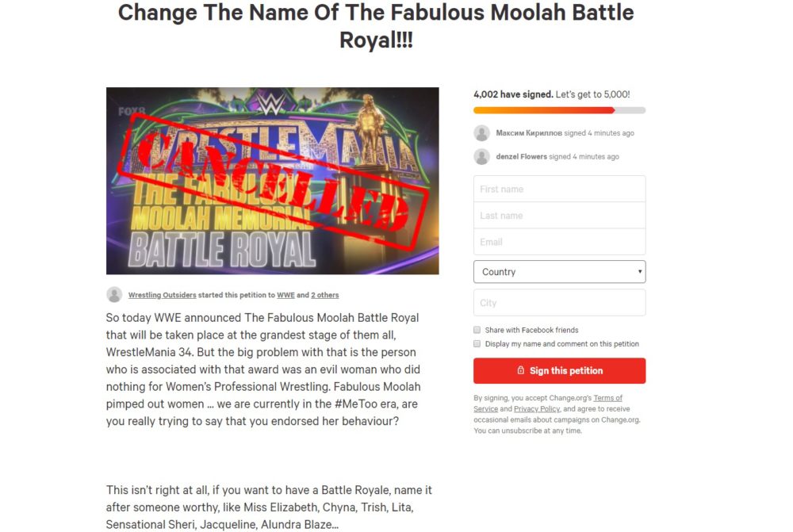793x532 pixels.
Task: Focus the First name field
Action: [x=559, y=189]
